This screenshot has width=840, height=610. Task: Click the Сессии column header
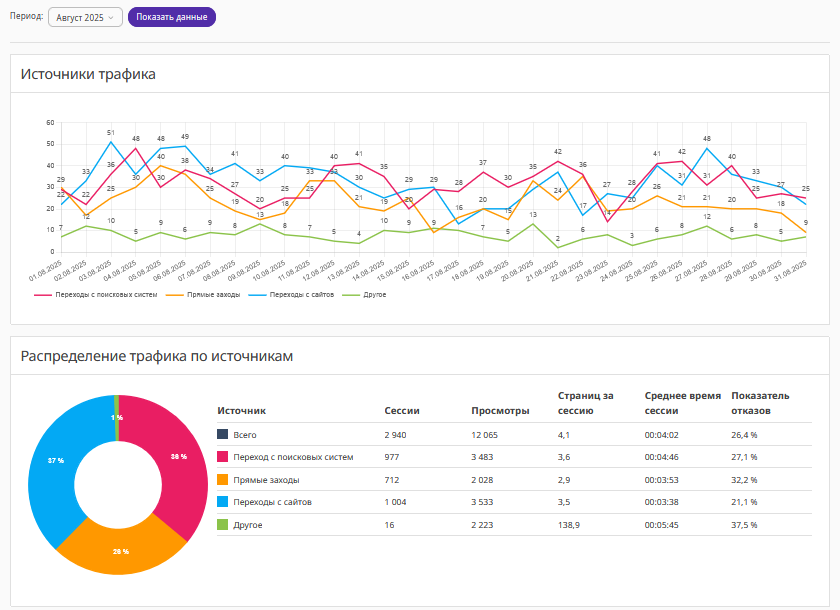pos(401,410)
